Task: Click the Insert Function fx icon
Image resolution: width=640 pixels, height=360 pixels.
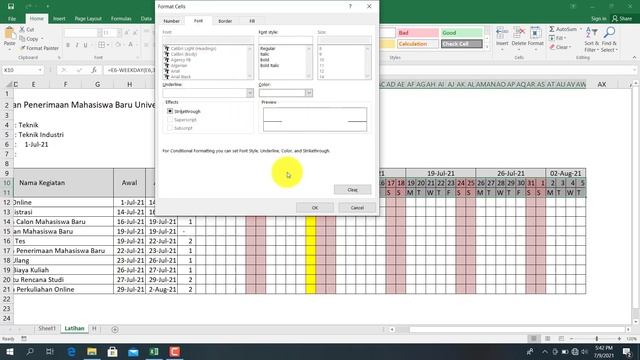Action: click(x=93, y=70)
